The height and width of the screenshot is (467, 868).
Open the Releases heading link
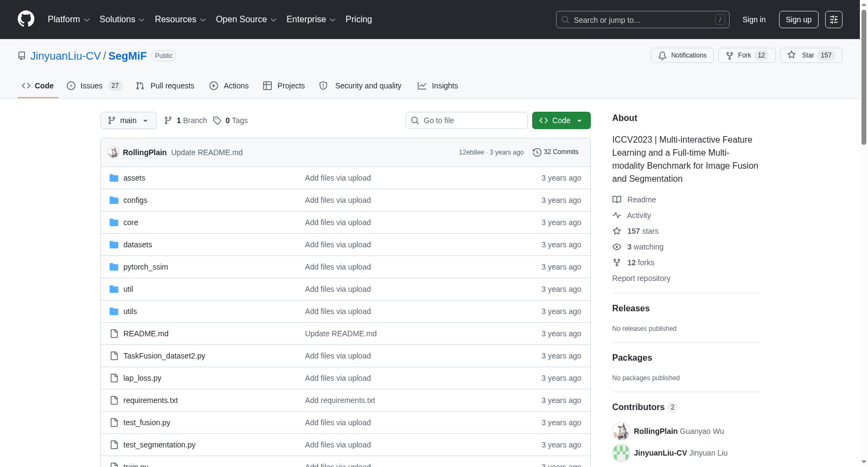tap(631, 309)
